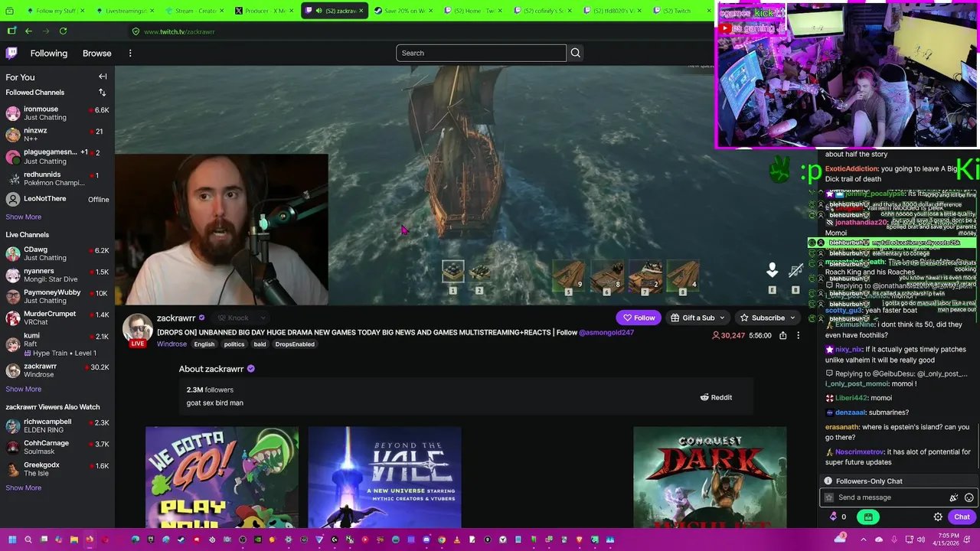Open channel points balance
Image resolution: width=980 pixels, height=551 pixels.
[838, 517]
